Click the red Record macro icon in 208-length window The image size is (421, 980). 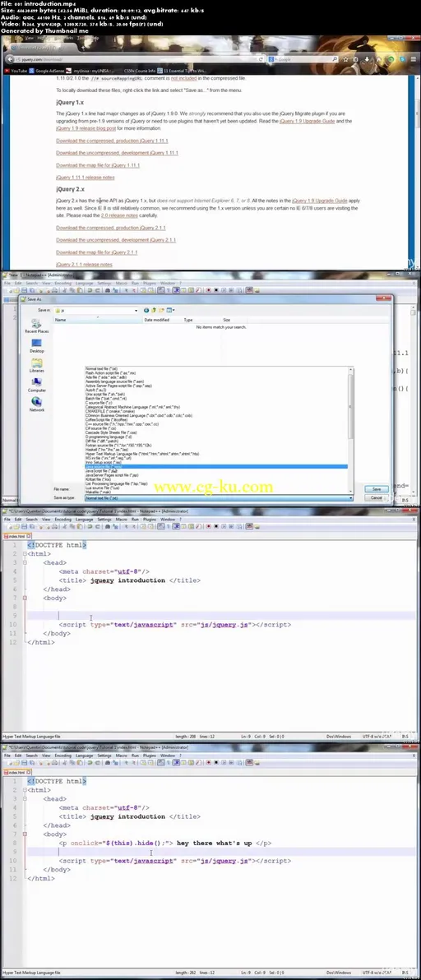coord(209,527)
